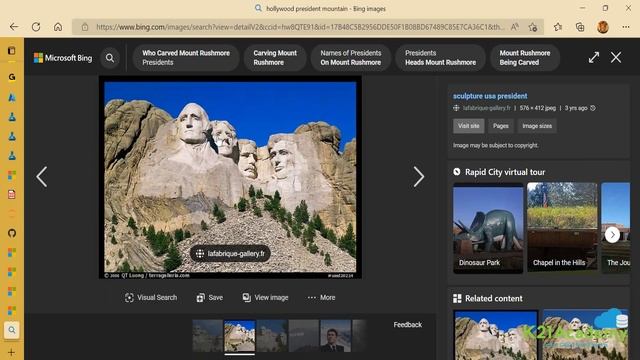The image size is (640, 360).
Task: Open the Chapel in the Hills tour card
Action: coord(562,228)
